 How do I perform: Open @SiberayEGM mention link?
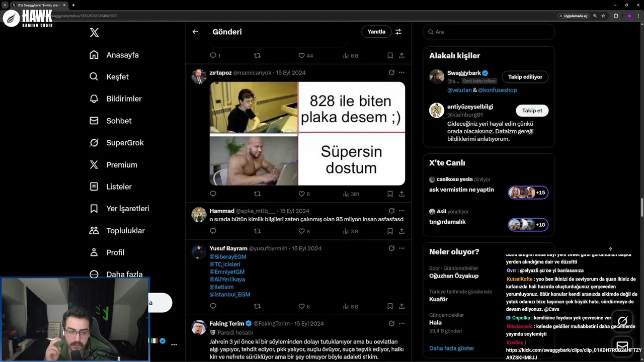pyautogui.click(x=228, y=257)
